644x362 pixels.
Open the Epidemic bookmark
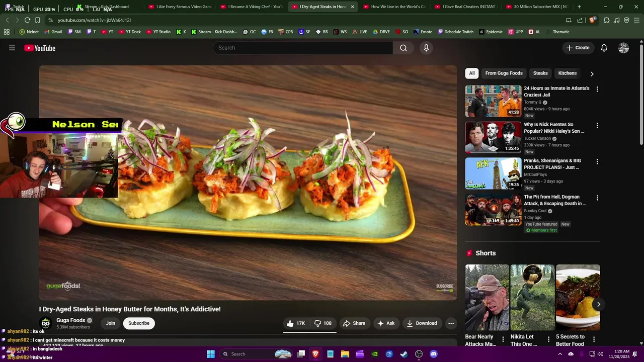click(x=491, y=32)
